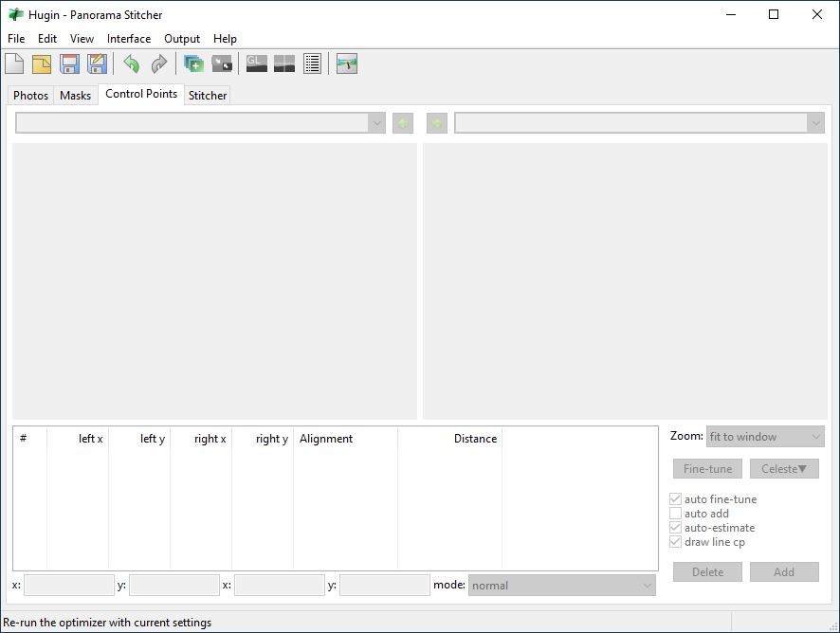
Task: Toggle the draw line cp checkbox
Action: [676, 541]
